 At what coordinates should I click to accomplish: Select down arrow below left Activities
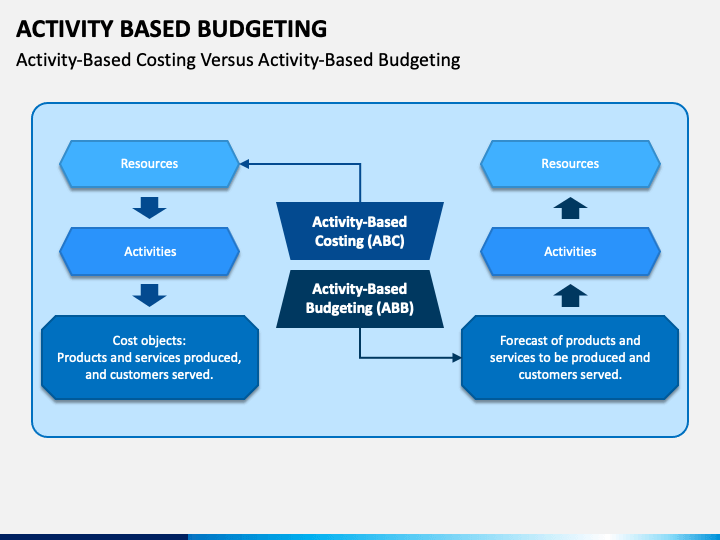pyautogui.click(x=149, y=295)
